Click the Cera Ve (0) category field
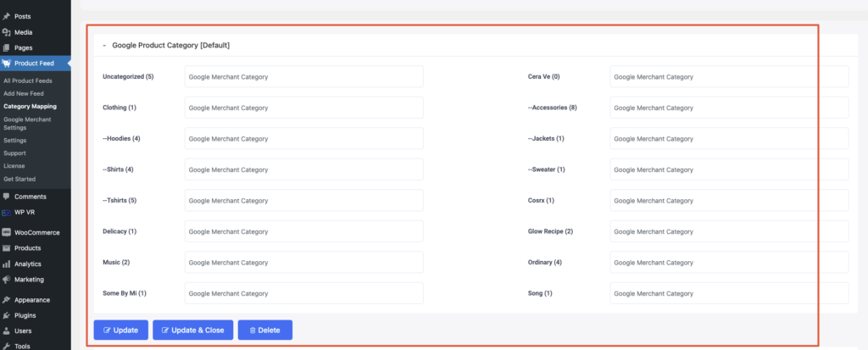Screen dimensions: 868x350 [x=729, y=76]
